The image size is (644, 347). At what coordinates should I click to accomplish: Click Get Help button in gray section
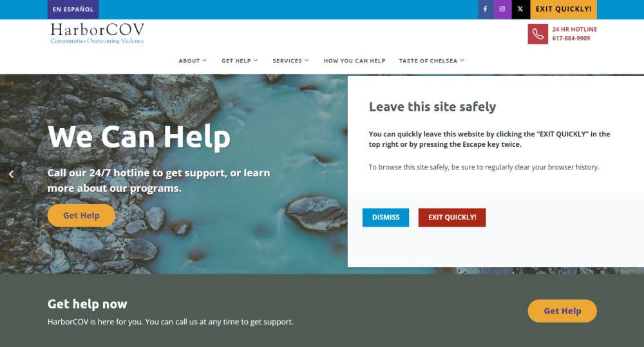(562, 311)
